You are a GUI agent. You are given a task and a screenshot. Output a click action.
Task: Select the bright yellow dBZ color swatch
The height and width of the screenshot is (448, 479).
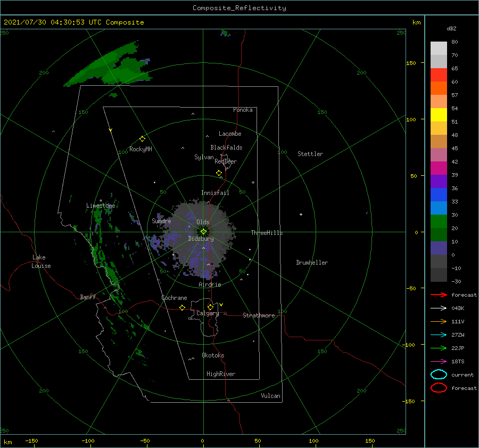[x=439, y=115]
